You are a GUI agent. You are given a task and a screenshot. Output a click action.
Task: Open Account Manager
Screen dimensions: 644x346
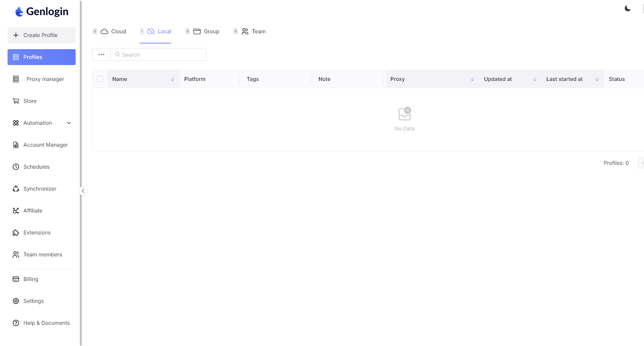pos(42,145)
